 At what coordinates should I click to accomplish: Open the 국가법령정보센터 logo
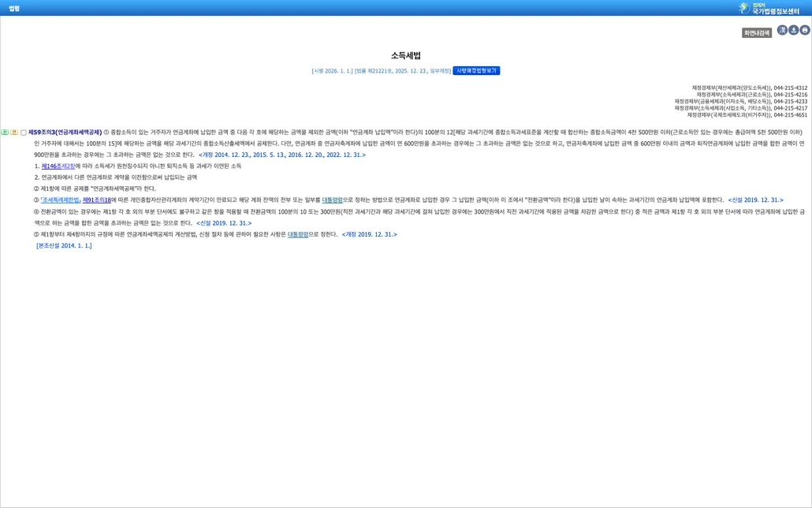pyautogui.click(x=769, y=8)
